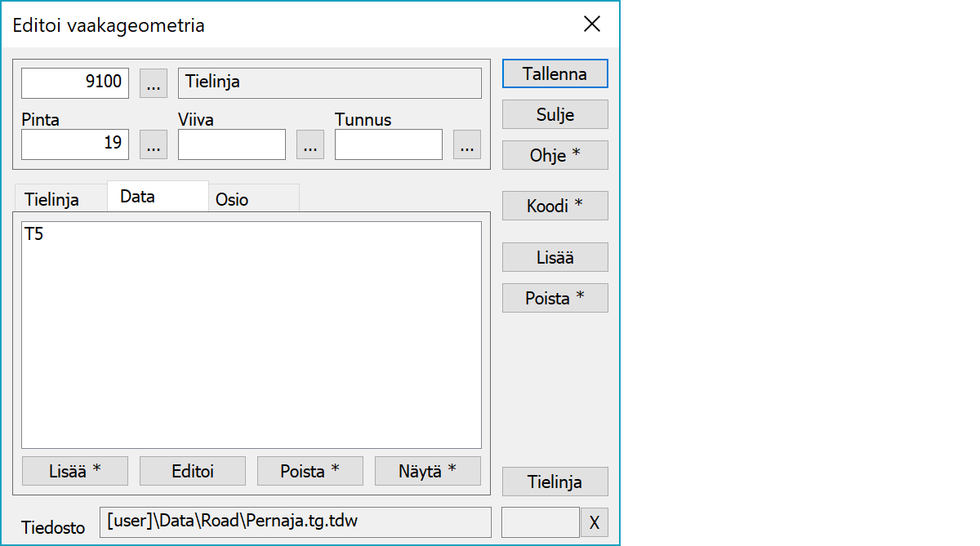
Task: Close the Editoi vaakageometria dialog
Action: [x=592, y=24]
